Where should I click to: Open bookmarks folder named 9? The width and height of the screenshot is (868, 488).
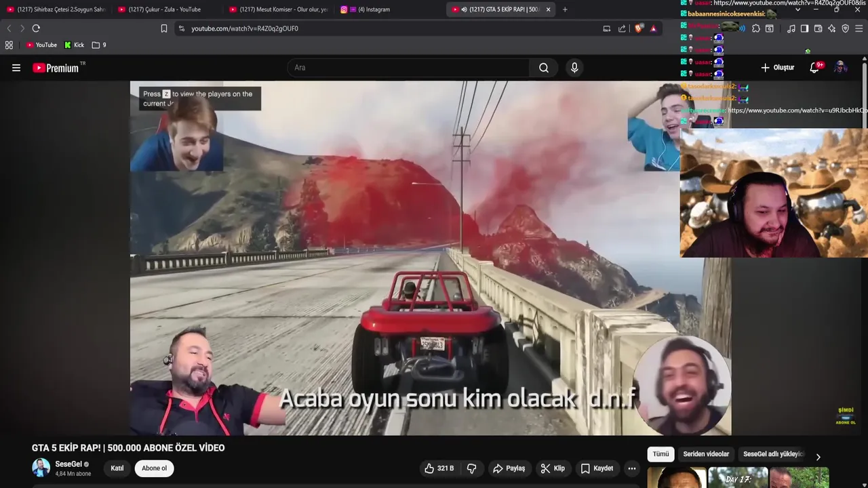tap(99, 45)
